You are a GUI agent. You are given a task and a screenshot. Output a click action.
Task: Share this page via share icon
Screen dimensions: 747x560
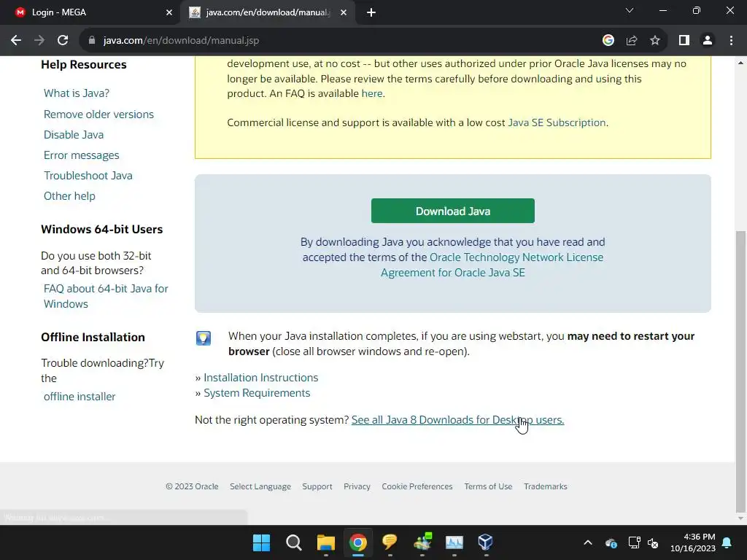[632, 41]
